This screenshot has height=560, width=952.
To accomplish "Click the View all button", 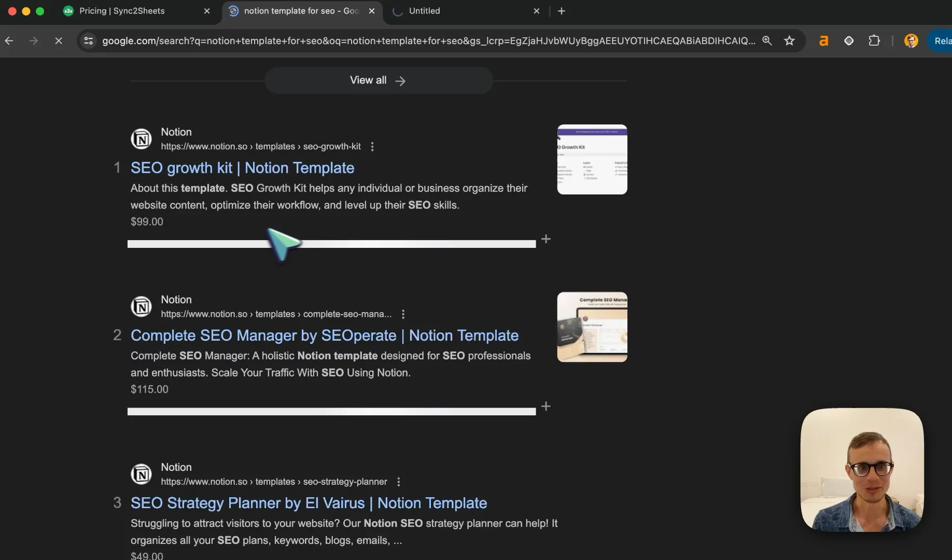I will click(379, 80).
